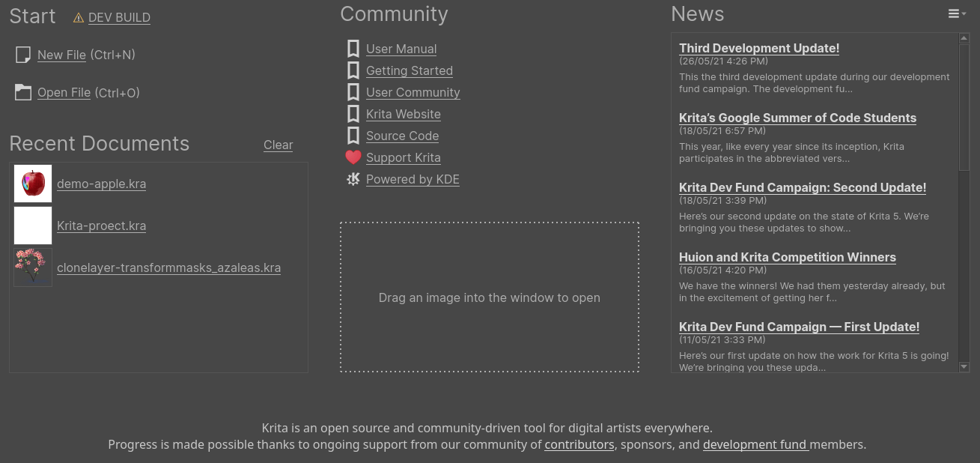Clear the recent documents list
980x463 pixels.
(278, 145)
